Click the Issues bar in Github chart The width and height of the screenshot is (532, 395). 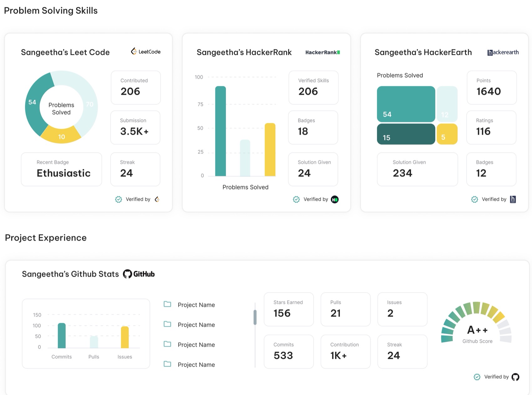coord(125,337)
